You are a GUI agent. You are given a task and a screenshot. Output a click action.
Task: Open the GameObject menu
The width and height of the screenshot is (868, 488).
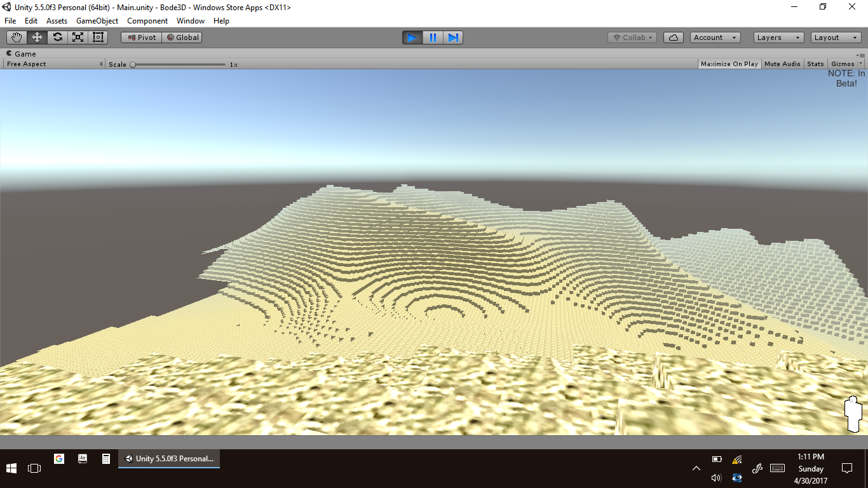[97, 21]
